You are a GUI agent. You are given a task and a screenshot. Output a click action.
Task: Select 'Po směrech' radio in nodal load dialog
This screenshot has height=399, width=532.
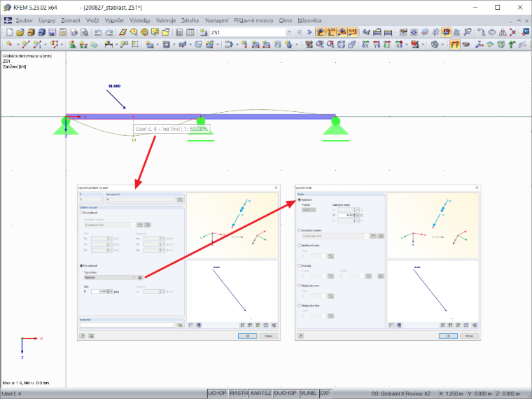[81, 266]
